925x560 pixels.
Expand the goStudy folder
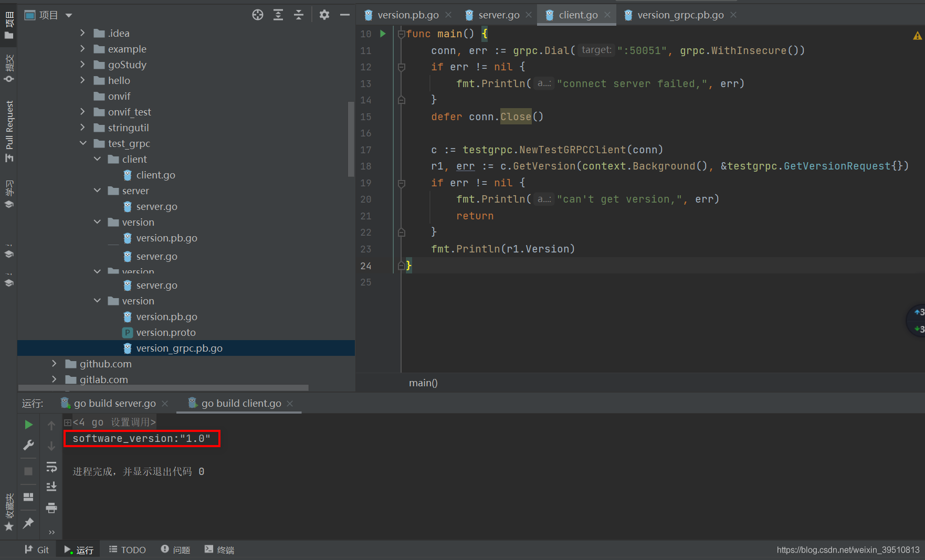tap(82, 65)
